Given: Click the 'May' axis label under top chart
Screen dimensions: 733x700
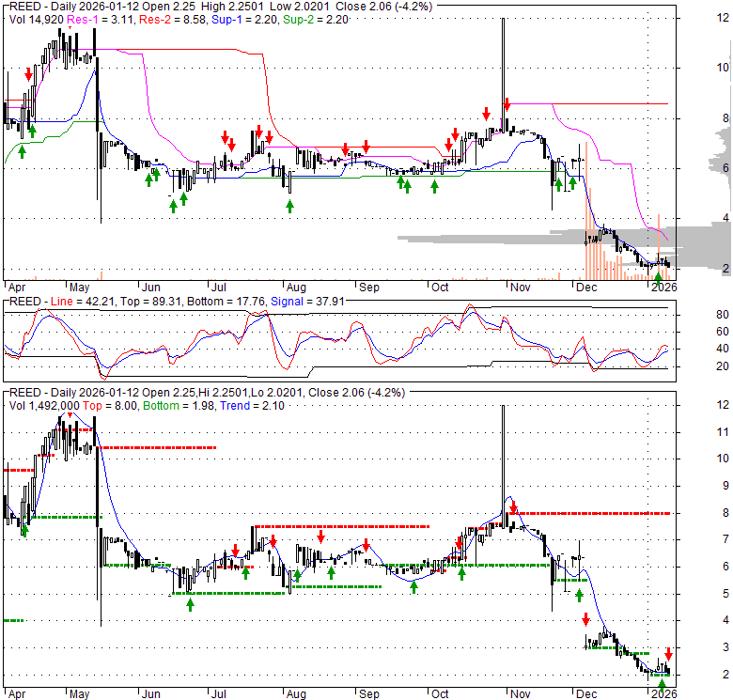Looking at the screenshot, I should pos(80,287).
